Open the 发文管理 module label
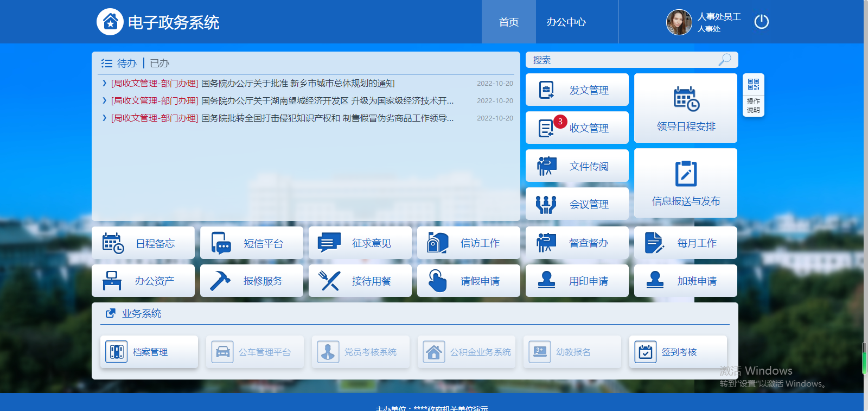 click(589, 90)
